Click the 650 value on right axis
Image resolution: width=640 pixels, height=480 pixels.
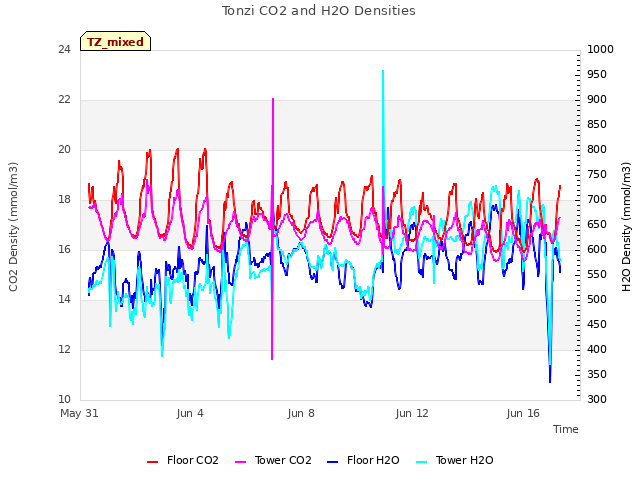[x=597, y=224]
